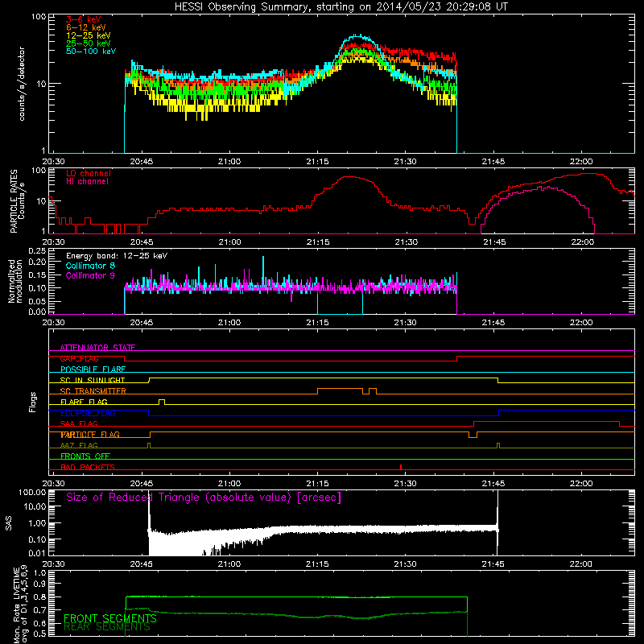Click the BAD_PACKETS red tick near 21:29

[x=401, y=467]
